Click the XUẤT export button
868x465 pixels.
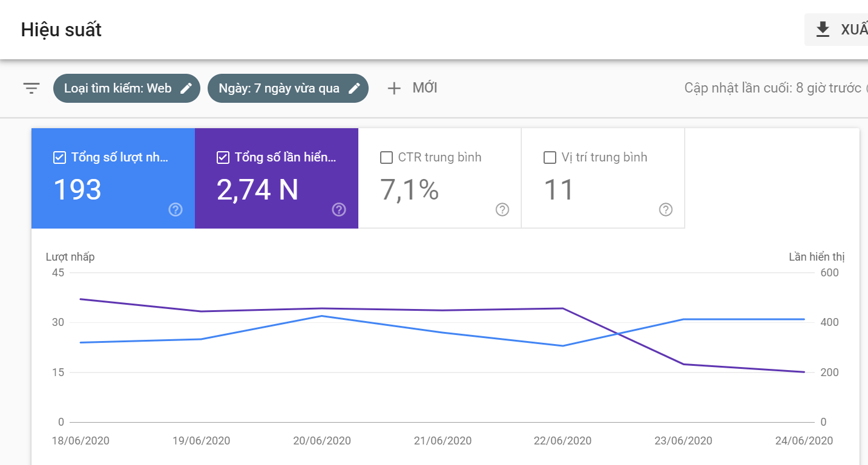(837, 29)
